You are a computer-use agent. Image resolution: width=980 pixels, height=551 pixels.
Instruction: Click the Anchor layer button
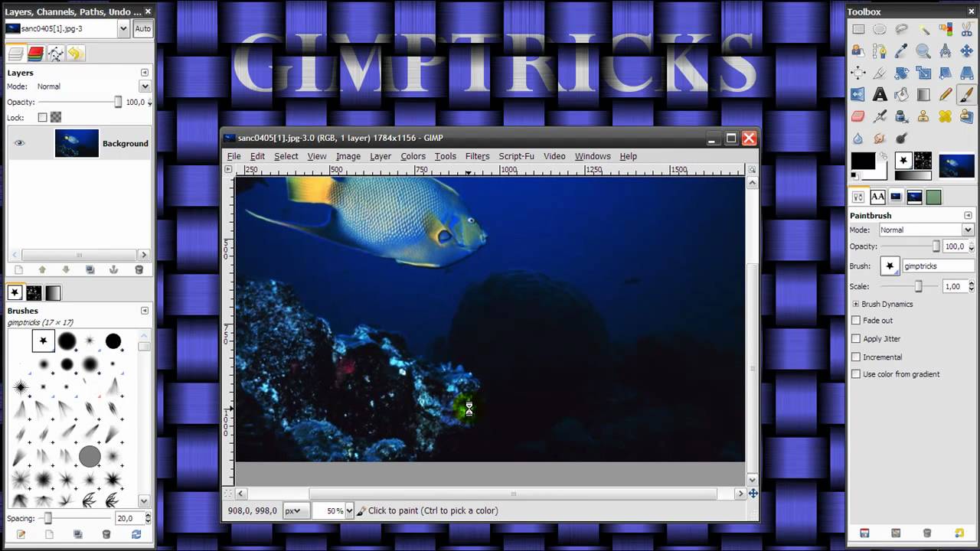click(113, 269)
